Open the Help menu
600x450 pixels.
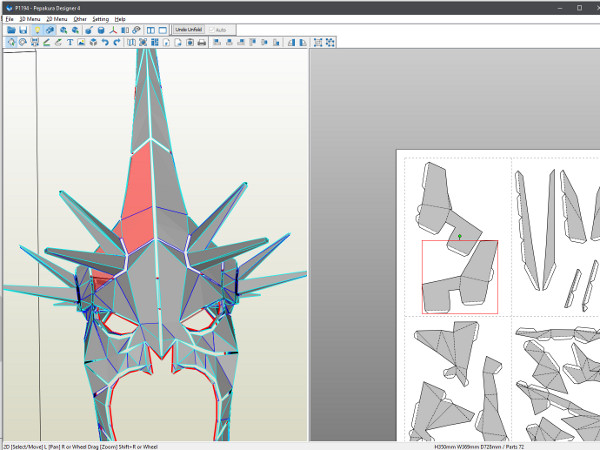coord(120,19)
